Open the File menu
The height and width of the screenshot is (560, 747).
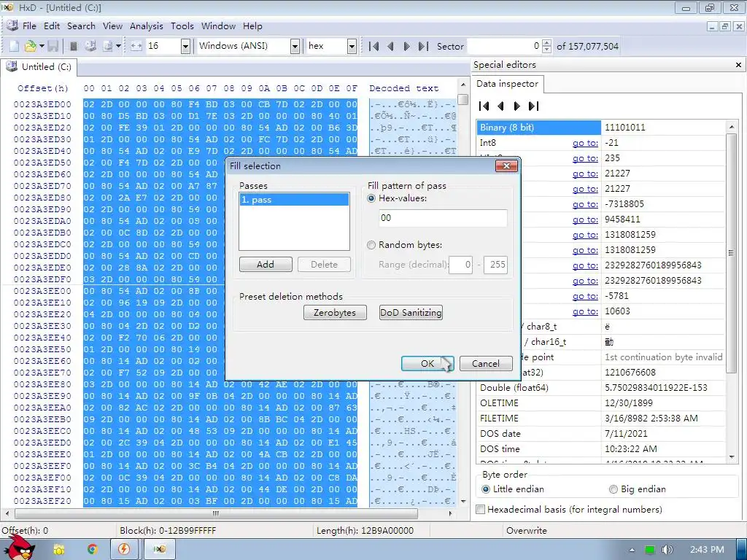(29, 26)
